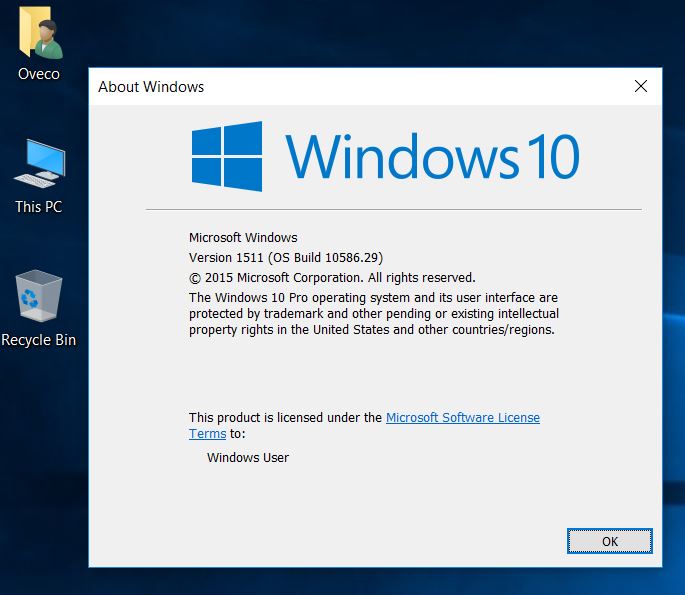Click the Windows 10 Pro trademark paragraph
Screen dimensions: 685x595
pos(374,314)
